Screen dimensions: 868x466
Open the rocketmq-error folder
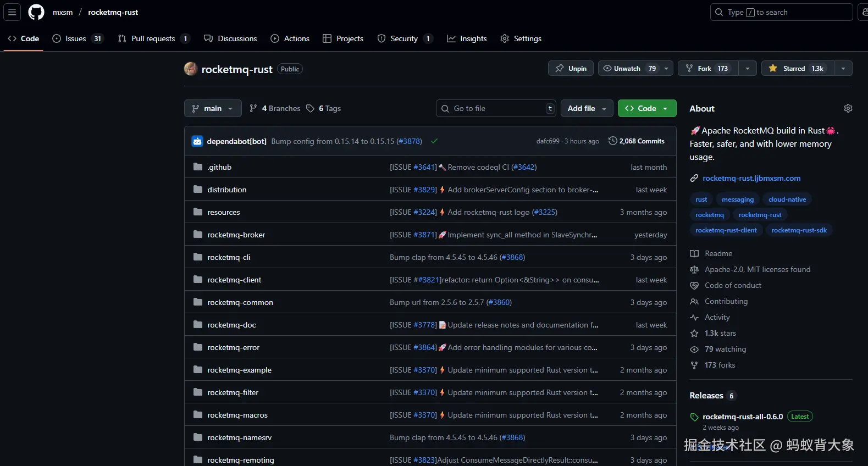234,347
